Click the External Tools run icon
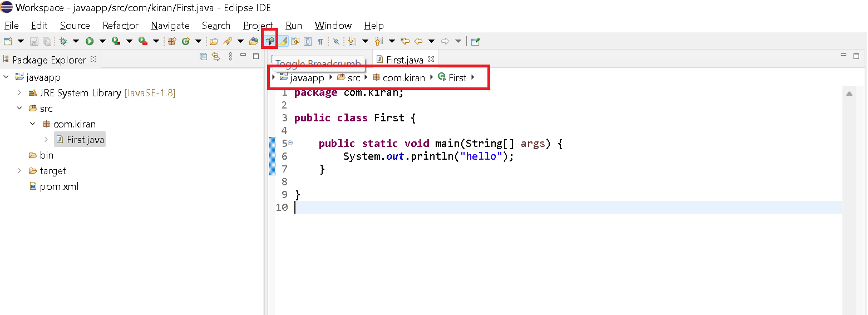Image resolution: width=868 pixels, height=315 pixels. tap(143, 41)
